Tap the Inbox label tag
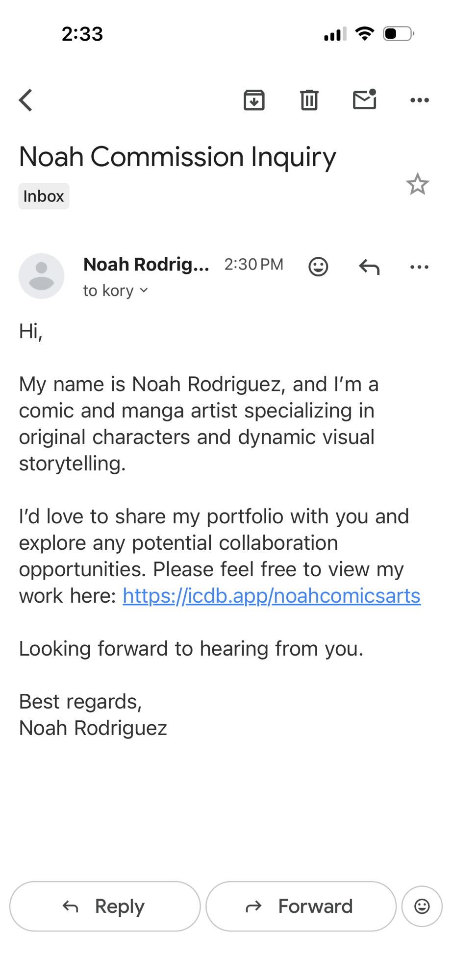 44,196
